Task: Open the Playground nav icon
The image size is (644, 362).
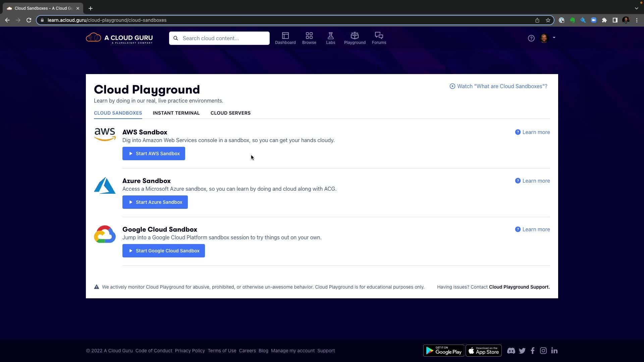Action: [355, 36]
